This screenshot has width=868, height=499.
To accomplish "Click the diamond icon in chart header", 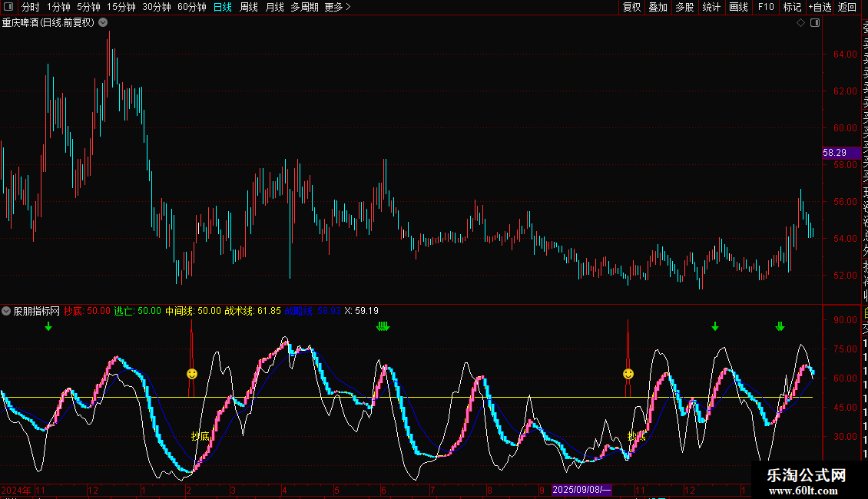I will point(800,23).
